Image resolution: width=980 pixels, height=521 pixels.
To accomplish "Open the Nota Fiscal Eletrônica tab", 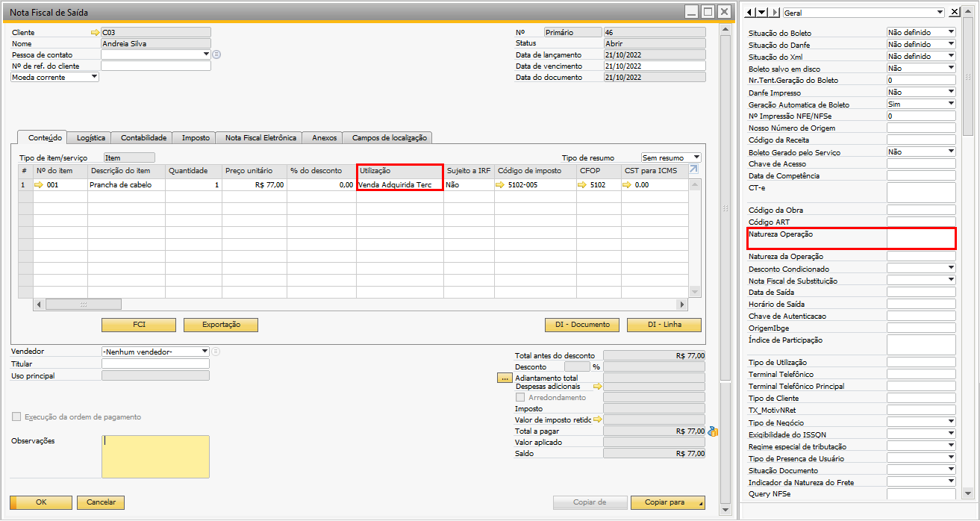I will tap(261, 137).
